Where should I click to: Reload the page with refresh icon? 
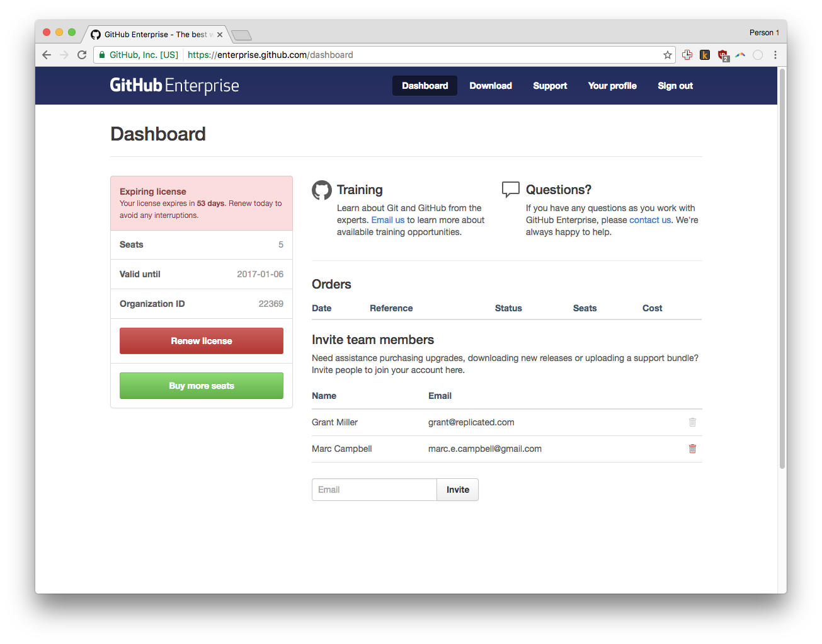click(82, 55)
